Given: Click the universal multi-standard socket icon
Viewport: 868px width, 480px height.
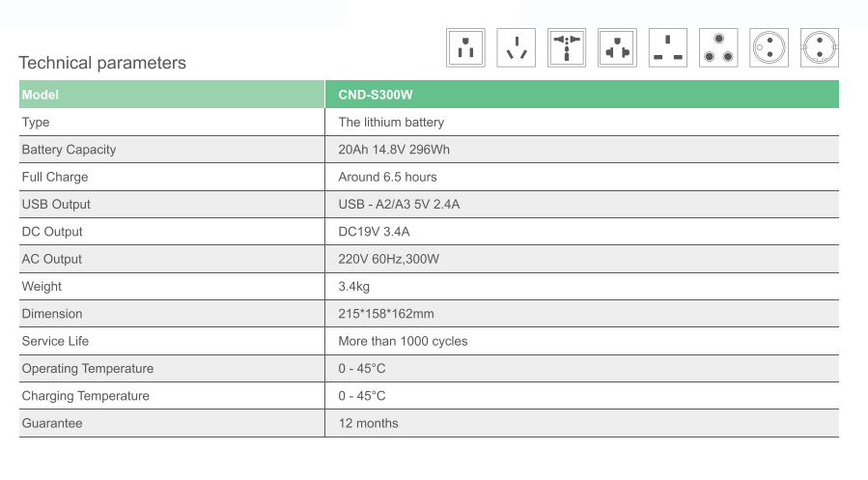Looking at the screenshot, I should coord(567,47).
